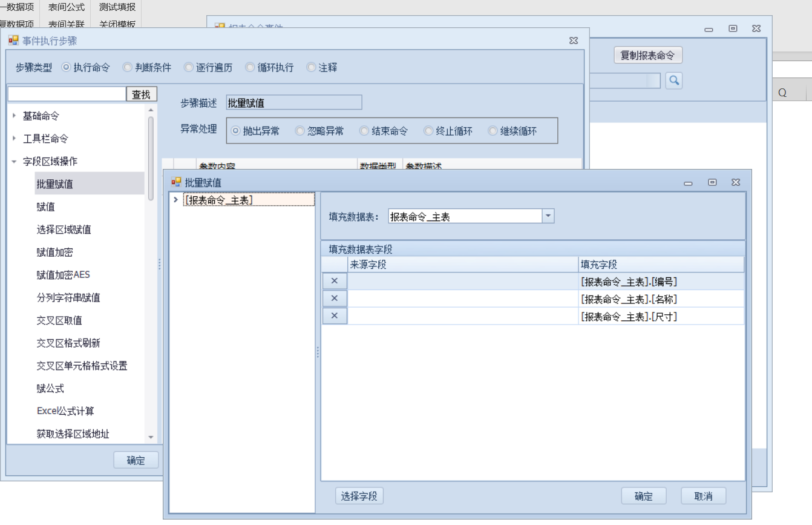Close the 事件执行步骤 dialog
This screenshot has width=812, height=525.
(573, 41)
